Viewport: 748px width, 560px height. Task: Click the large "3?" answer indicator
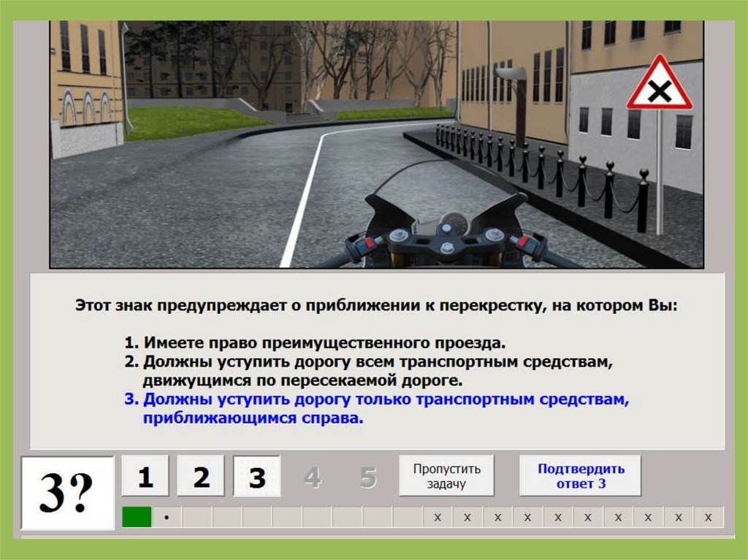point(67,492)
